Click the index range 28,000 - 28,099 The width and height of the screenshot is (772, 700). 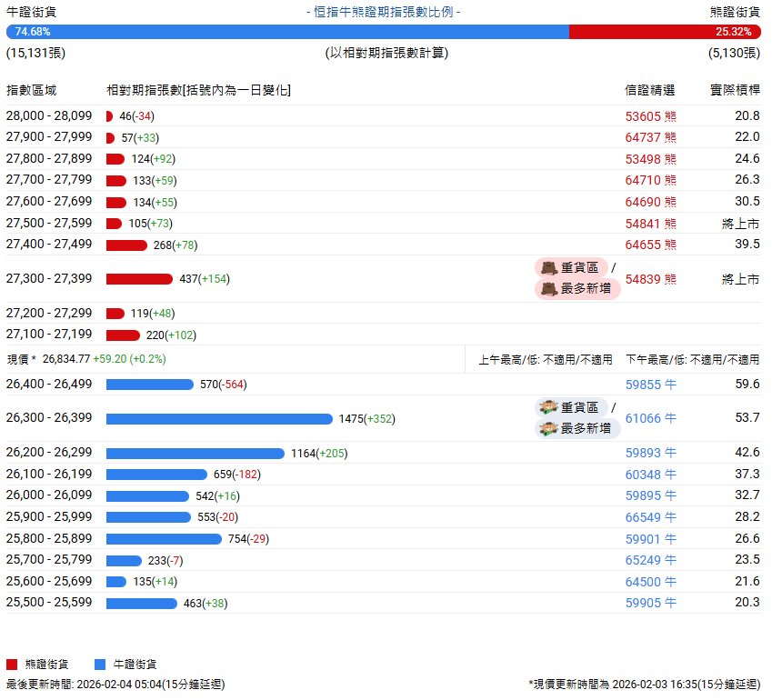49,115
